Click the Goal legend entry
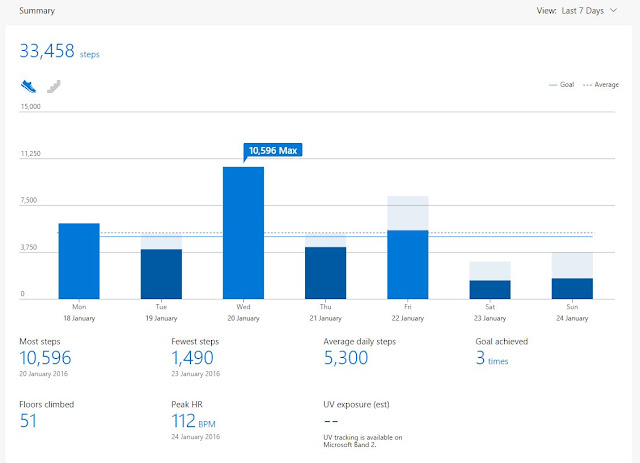640x463 pixels. pos(561,85)
